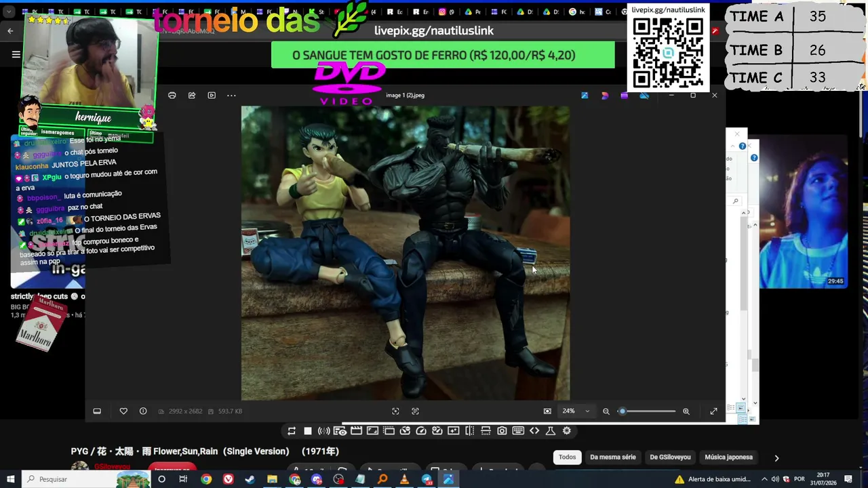Viewport: 868px width, 488px height.
Task: Click the zoom out magnifier icon
Action: pos(606,411)
